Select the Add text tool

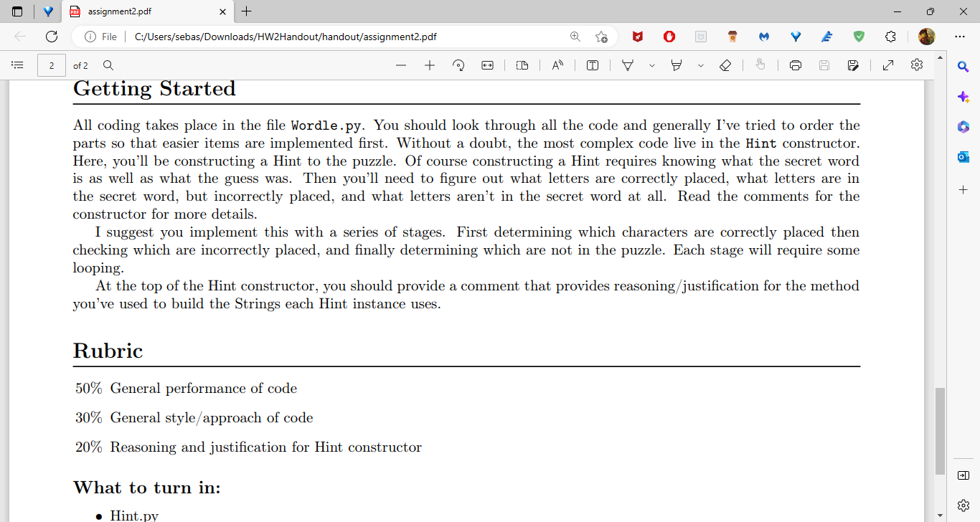[x=593, y=65]
